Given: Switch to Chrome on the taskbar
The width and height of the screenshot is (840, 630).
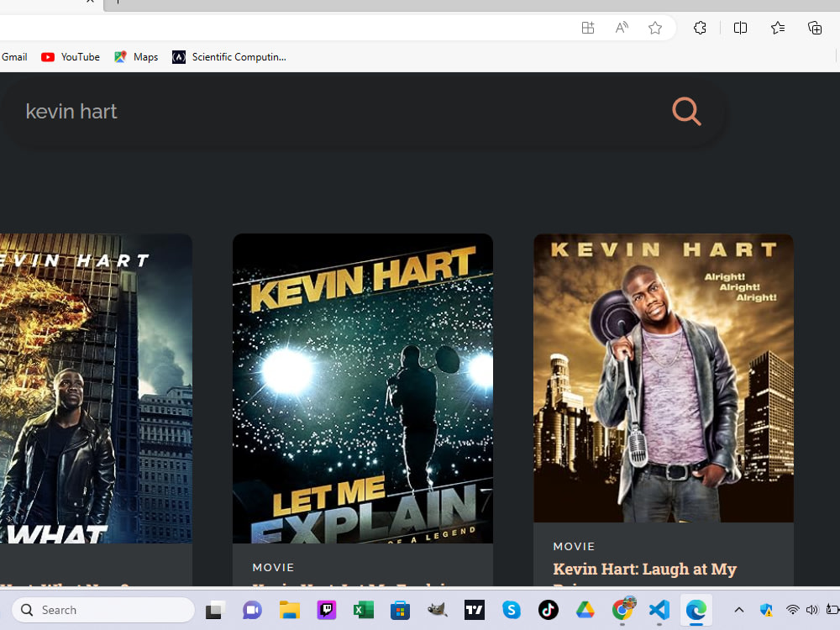Looking at the screenshot, I should (x=622, y=608).
